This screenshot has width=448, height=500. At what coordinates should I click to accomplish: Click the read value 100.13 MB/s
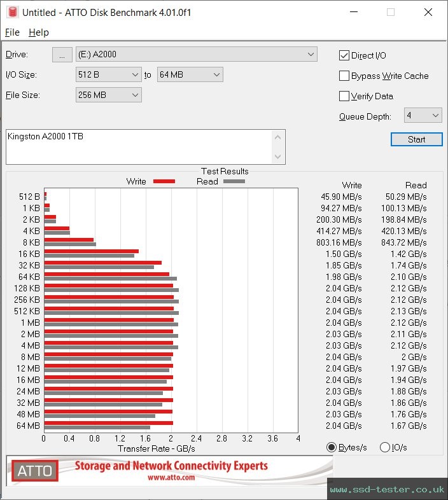(403, 208)
